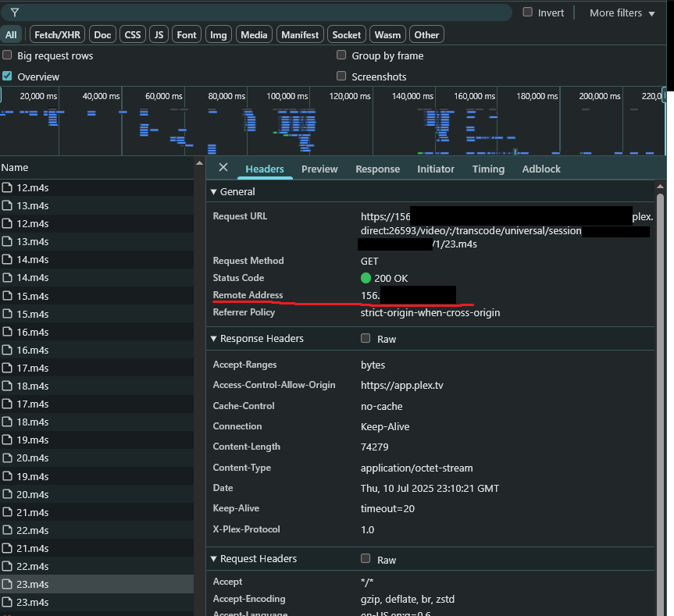The width and height of the screenshot is (674, 616).
Task: Go to the Response tab
Action: [x=377, y=169]
